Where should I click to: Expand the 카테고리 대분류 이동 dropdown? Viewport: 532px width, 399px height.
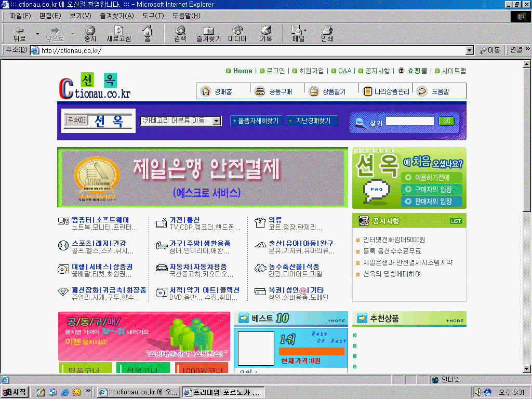217,121
